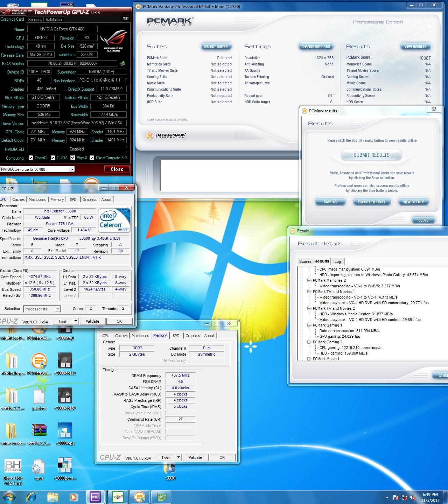Click BIOS save chip icon in GPU-Z
Screen dimensions: 448x504
click(x=122, y=63)
